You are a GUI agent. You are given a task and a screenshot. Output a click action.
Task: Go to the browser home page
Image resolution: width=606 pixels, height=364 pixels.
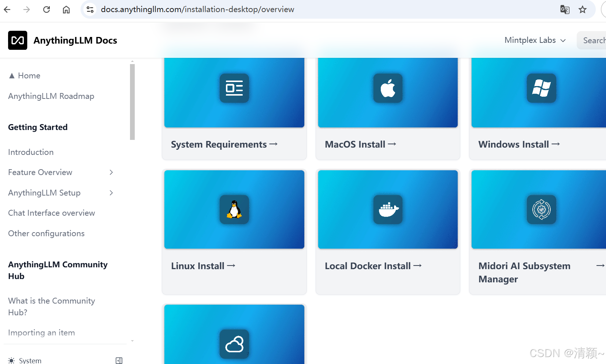click(66, 10)
